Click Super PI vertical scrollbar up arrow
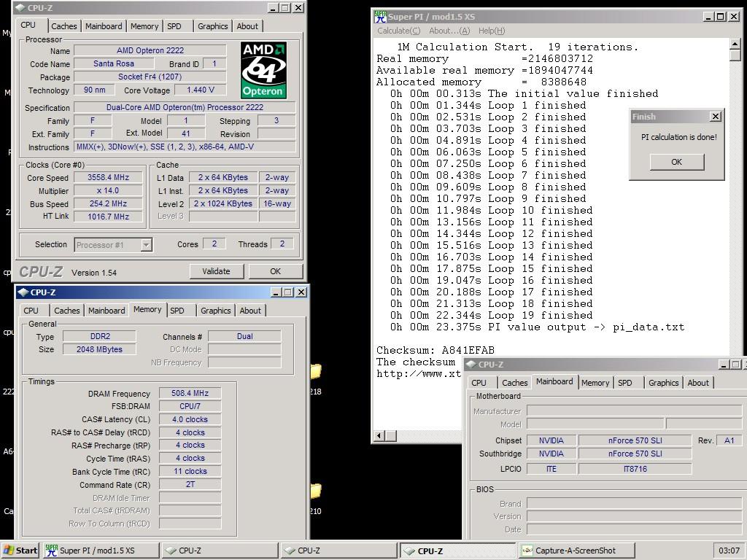This screenshot has width=747, height=560. tap(735, 44)
